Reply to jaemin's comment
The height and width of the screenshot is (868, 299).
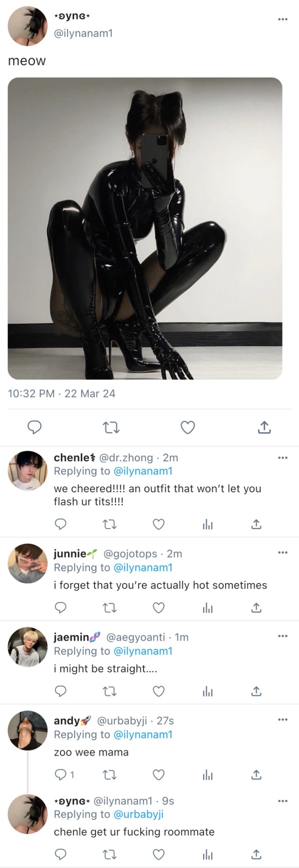[61, 692]
